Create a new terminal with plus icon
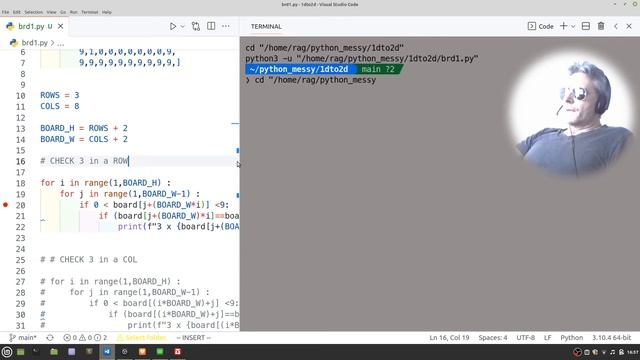 point(564,26)
